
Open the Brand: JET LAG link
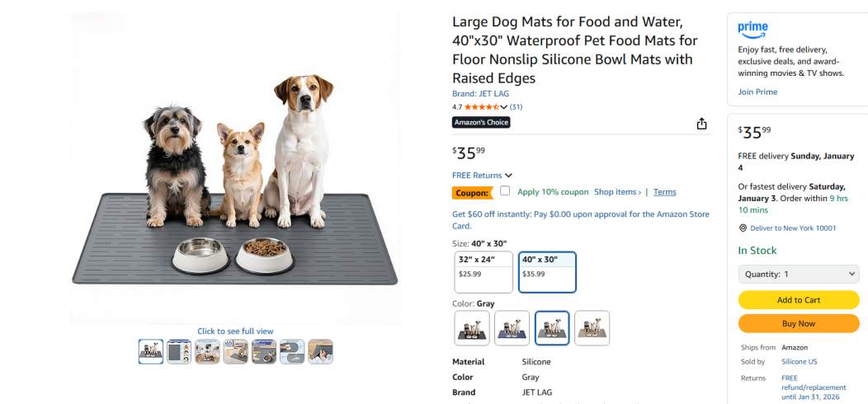coord(480,94)
